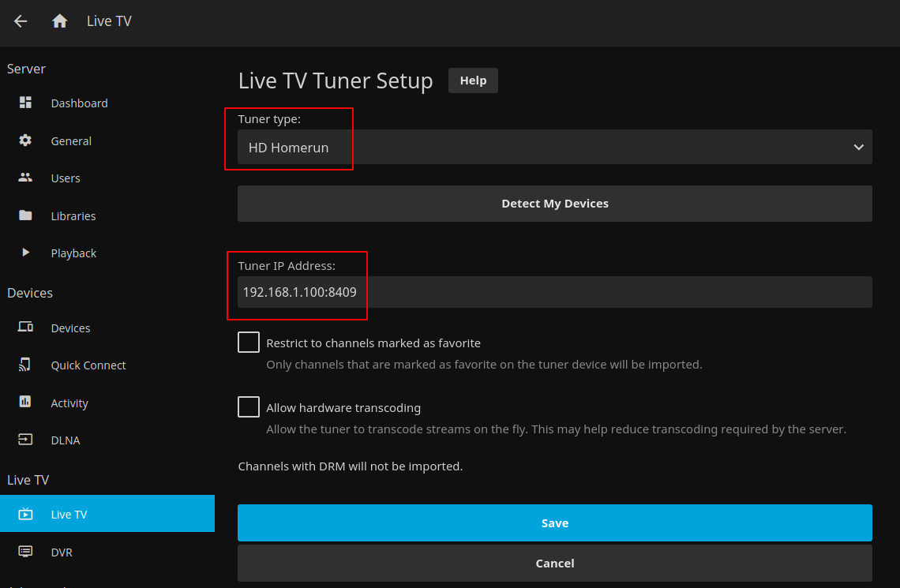Click the back arrow icon

point(21,21)
